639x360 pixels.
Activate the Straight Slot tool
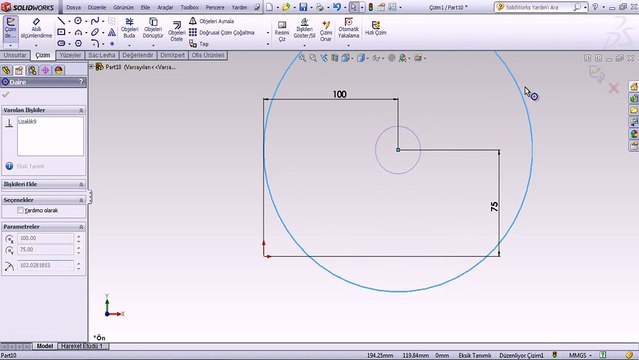61,43
